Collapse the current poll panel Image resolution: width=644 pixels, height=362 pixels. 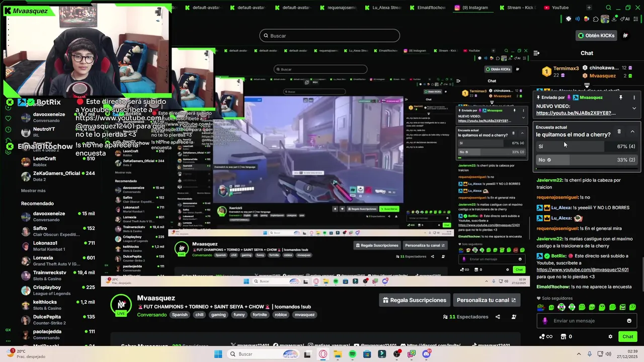coord(632,132)
